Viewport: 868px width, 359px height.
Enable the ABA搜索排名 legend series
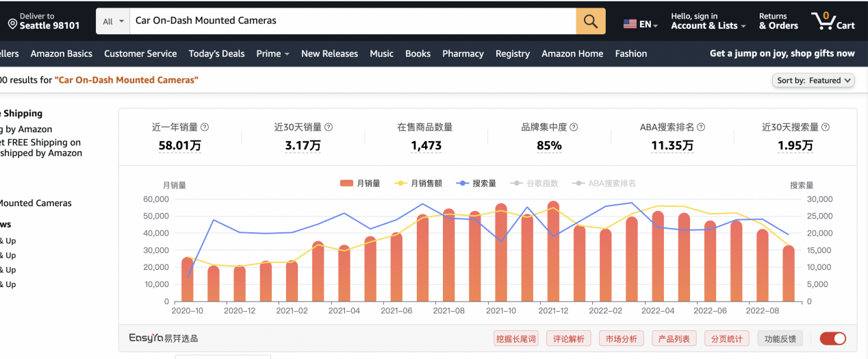(x=604, y=184)
